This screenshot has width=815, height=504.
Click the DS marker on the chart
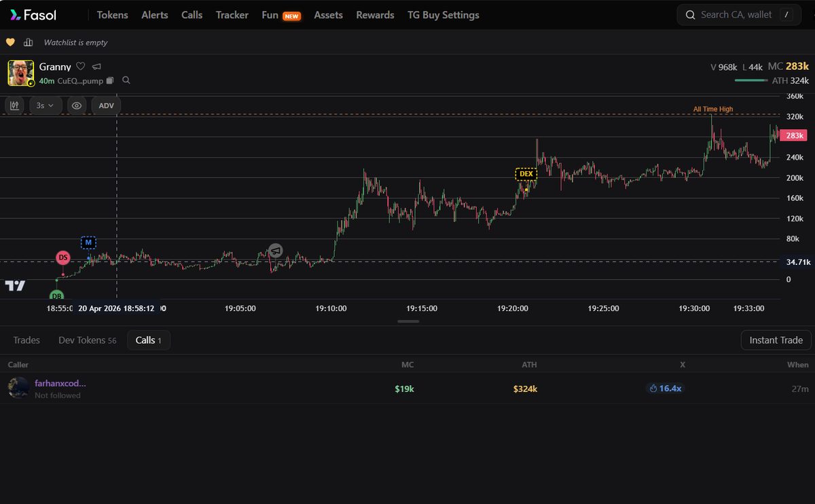tap(63, 257)
